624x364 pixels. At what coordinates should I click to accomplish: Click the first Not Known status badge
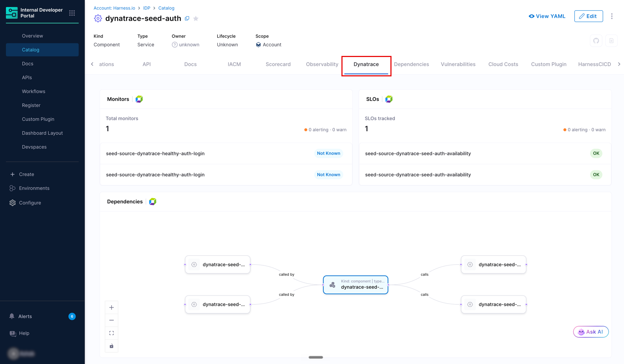[x=329, y=153]
